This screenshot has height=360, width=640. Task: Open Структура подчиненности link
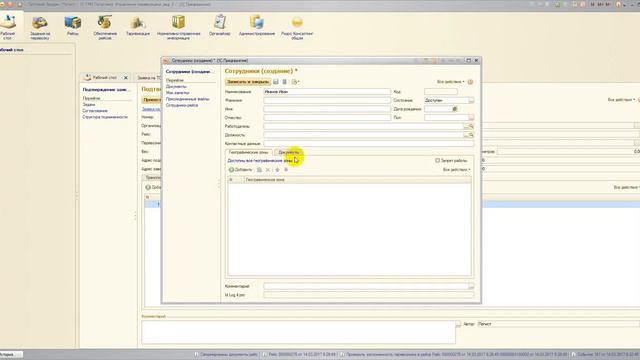[x=105, y=117]
